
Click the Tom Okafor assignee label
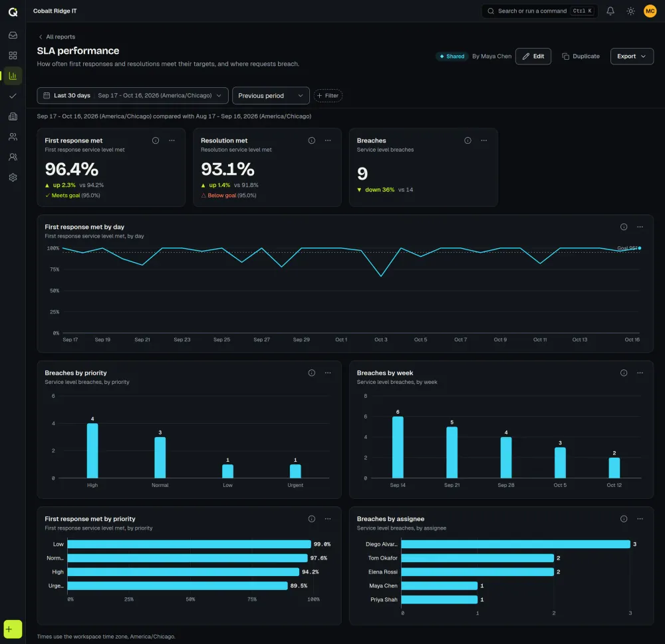pos(382,558)
